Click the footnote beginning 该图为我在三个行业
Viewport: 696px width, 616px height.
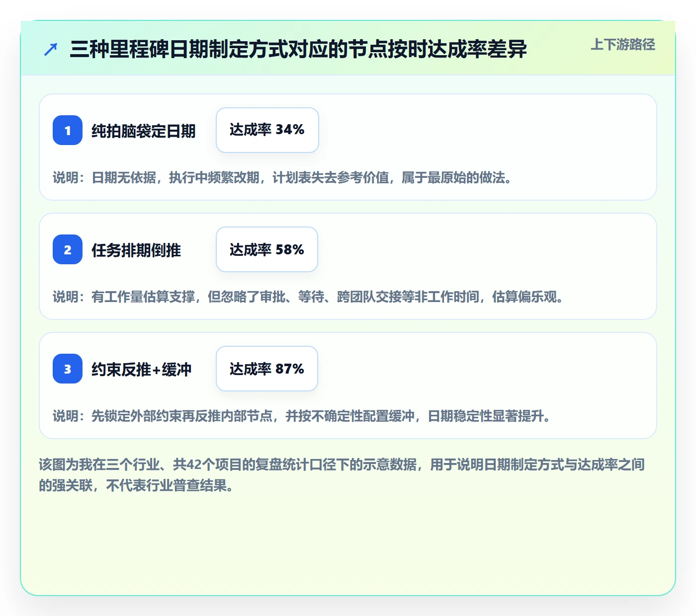tap(342, 475)
